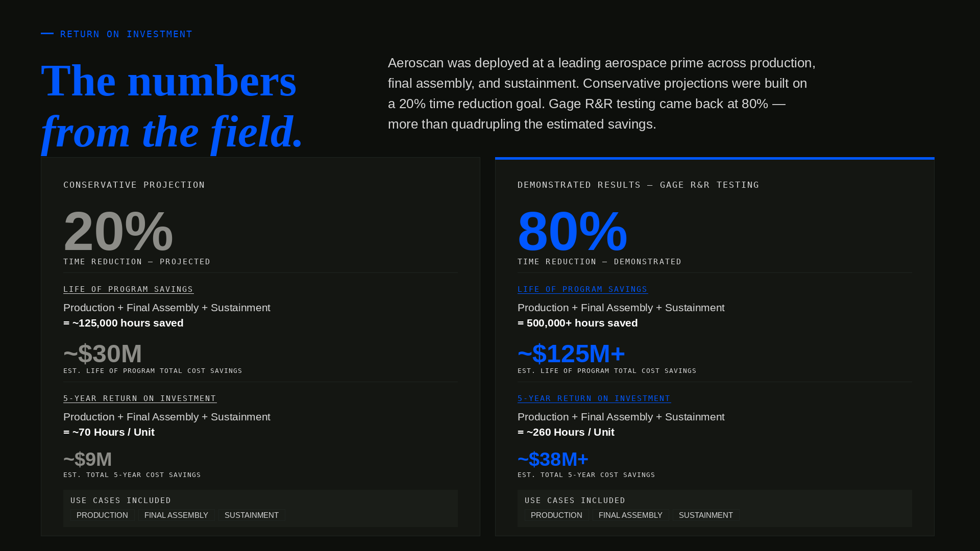Image resolution: width=980 pixels, height=551 pixels.
Task: Open the blue 5-Year Return on Investment link
Action: pos(594,398)
